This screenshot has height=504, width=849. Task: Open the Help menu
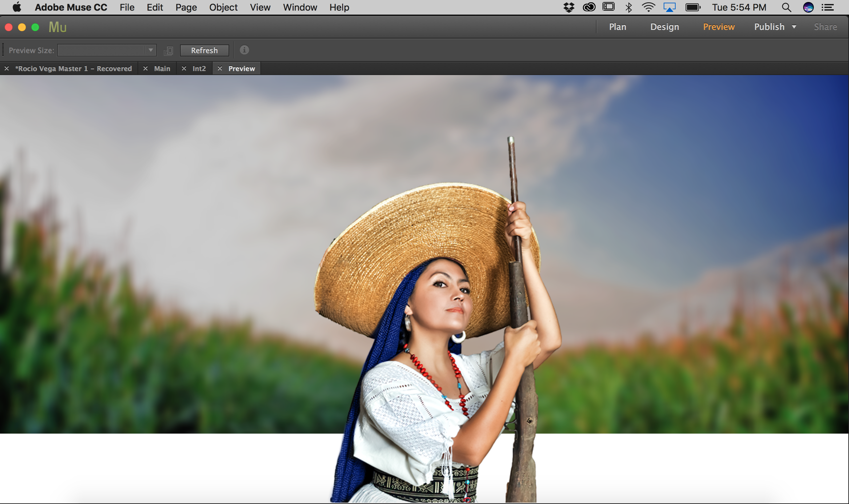[339, 7]
